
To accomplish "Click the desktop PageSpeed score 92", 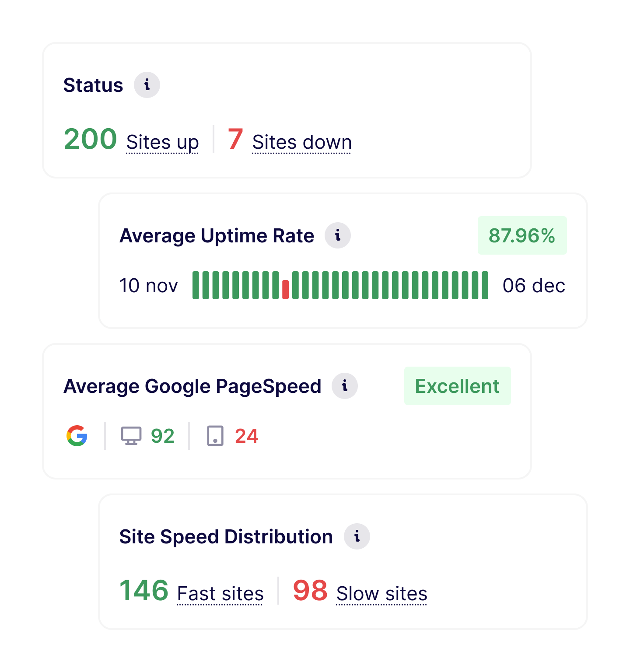I will coord(163,435).
